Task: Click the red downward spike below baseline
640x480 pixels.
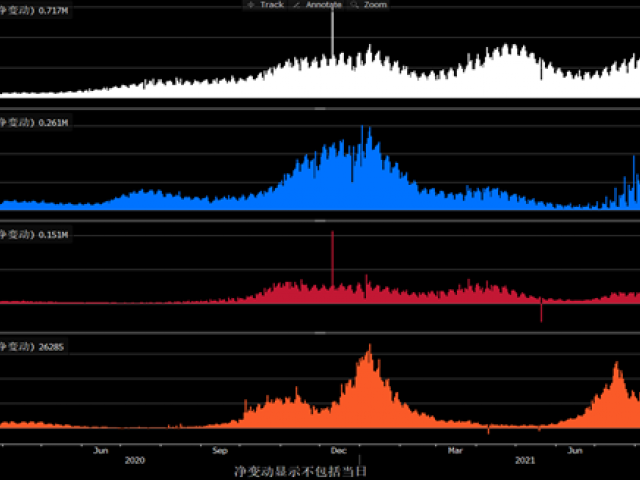Action: (541, 312)
